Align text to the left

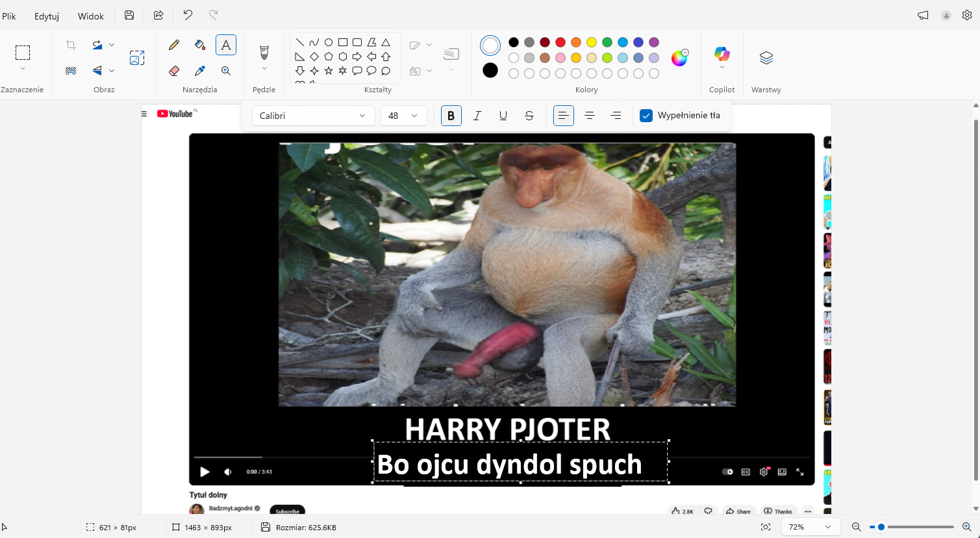coord(564,116)
